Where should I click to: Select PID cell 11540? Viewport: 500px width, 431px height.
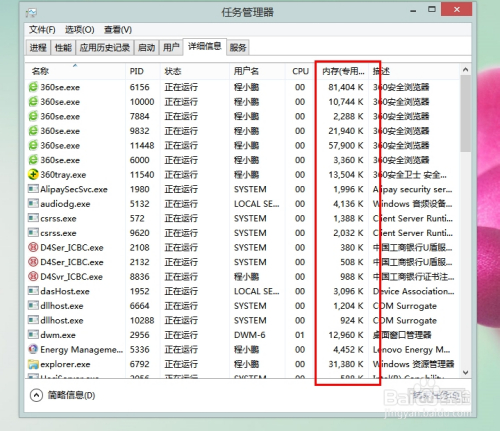click(x=142, y=175)
